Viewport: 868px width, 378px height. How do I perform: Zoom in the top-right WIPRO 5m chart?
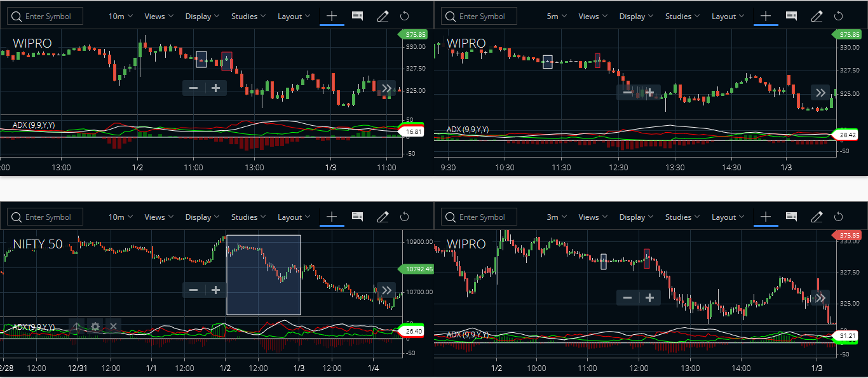point(650,93)
